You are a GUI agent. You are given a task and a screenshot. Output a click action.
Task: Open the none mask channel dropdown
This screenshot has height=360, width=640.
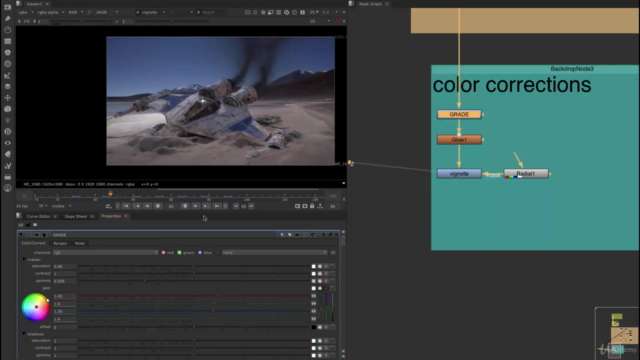(x=275, y=253)
